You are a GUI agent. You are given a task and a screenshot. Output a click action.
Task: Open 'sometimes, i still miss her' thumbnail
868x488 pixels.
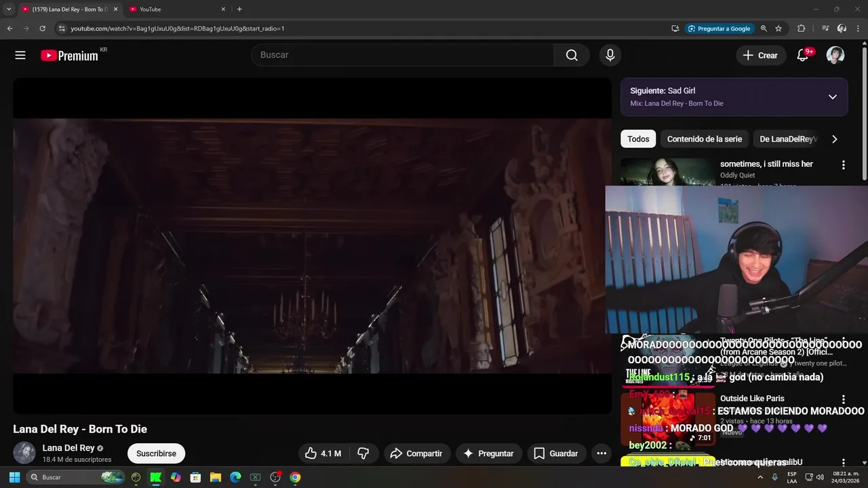tap(667, 172)
